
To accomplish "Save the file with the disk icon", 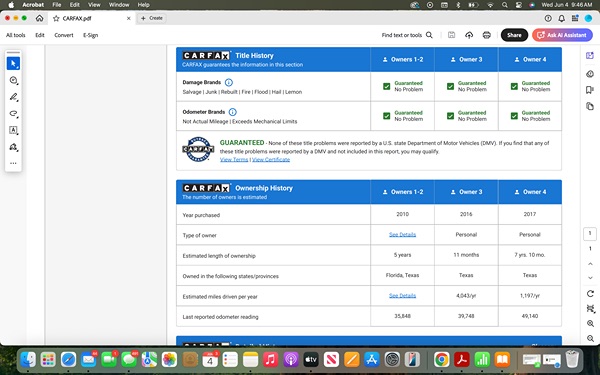I will point(452,35).
